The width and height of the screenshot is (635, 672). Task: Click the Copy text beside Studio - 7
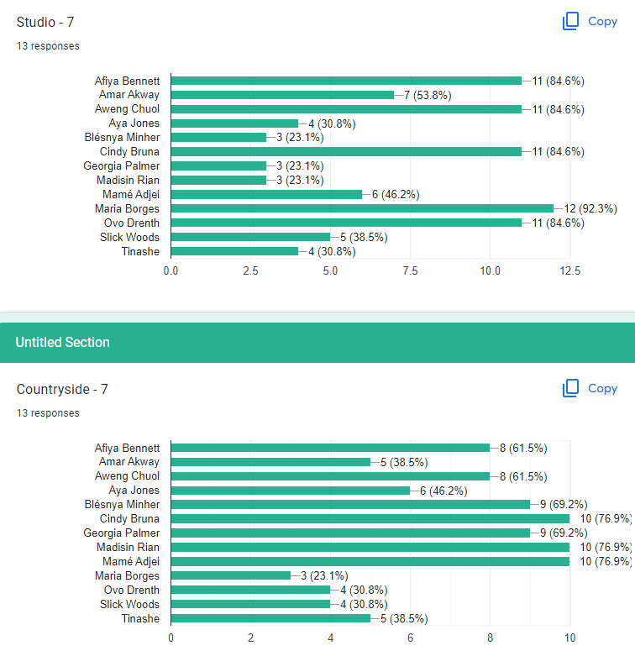click(x=602, y=22)
